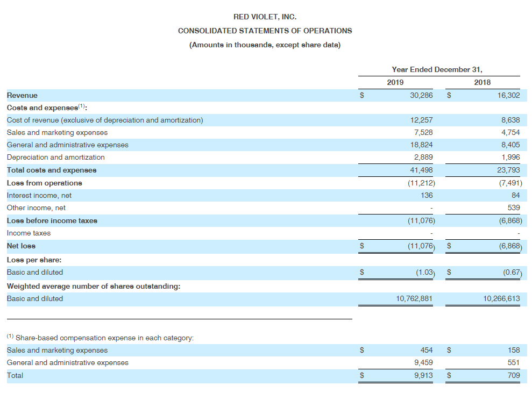This screenshot has width=532, height=393.
Task: Select G&A value 18,824
Action: tap(421, 145)
